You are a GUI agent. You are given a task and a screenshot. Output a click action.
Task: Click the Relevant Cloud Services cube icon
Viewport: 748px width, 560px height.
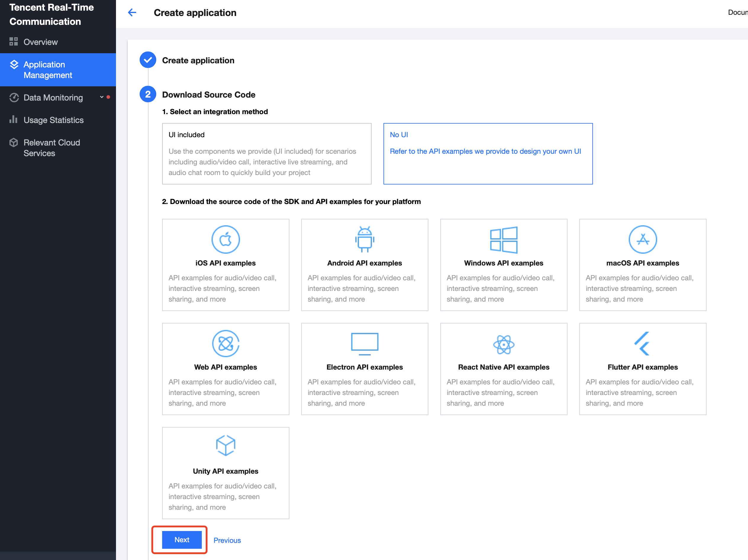tap(14, 143)
